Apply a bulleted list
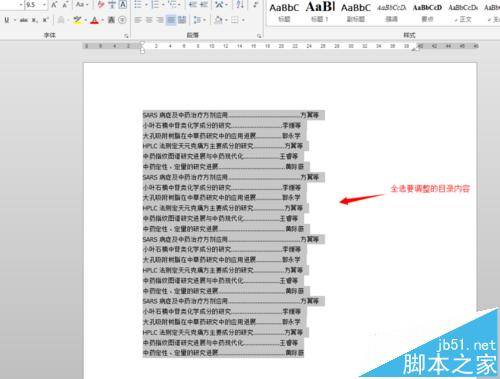 point(138,5)
